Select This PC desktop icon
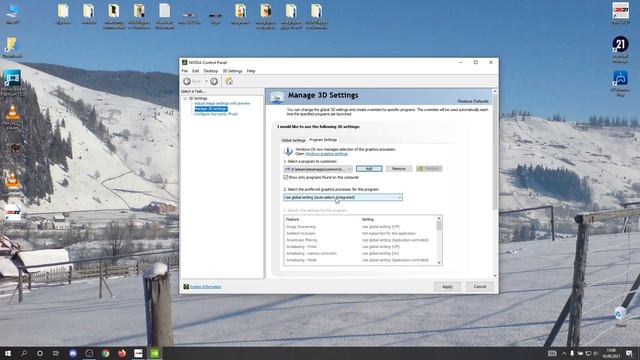This screenshot has width=640, height=360. pos(13,14)
